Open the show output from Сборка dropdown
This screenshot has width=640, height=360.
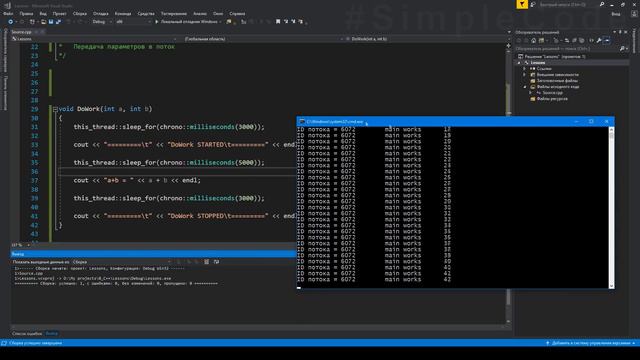pos(122,262)
